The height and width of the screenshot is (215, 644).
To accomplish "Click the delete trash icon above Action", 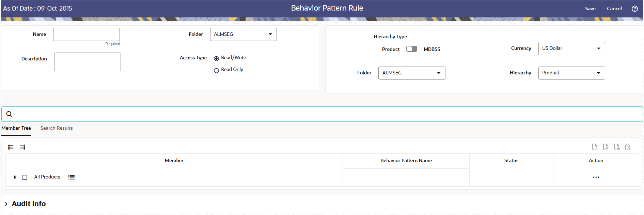I will pos(628,147).
